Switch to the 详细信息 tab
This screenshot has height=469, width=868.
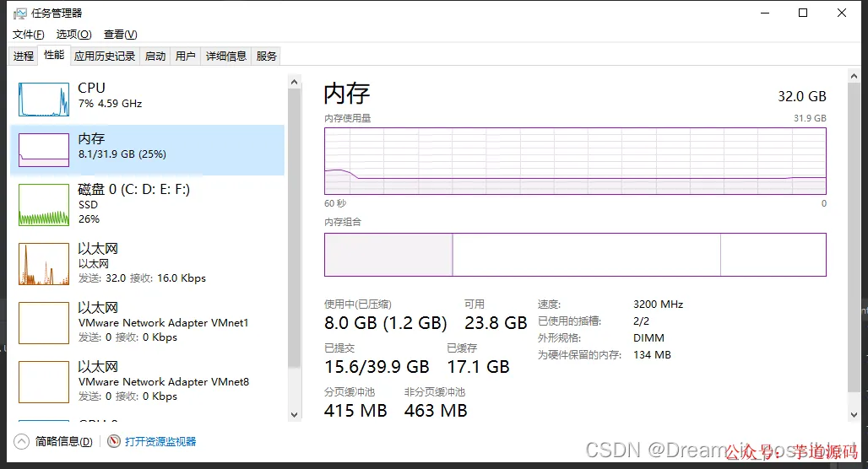pyautogui.click(x=225, y=56)
